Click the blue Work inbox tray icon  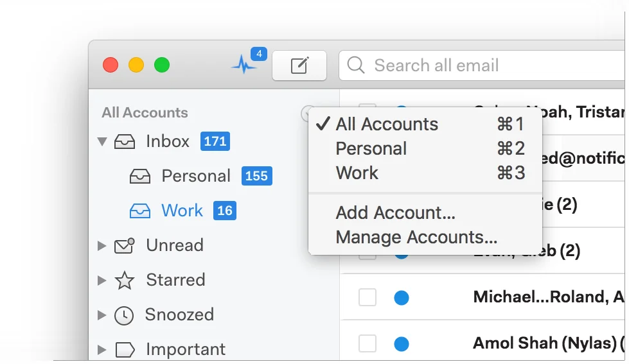[x=140, y=211]
